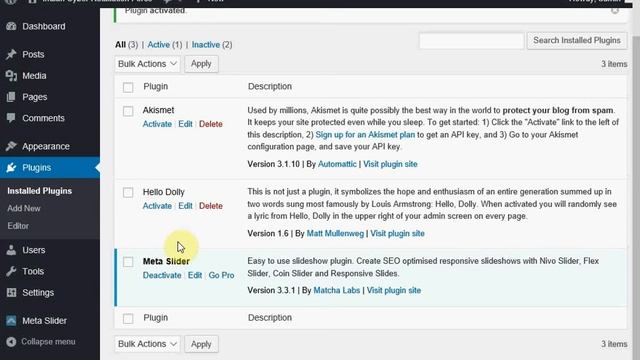Click the Media library icon
This screenshot has width=640, height=360.
pyautogui.click(x=11, y=76)
